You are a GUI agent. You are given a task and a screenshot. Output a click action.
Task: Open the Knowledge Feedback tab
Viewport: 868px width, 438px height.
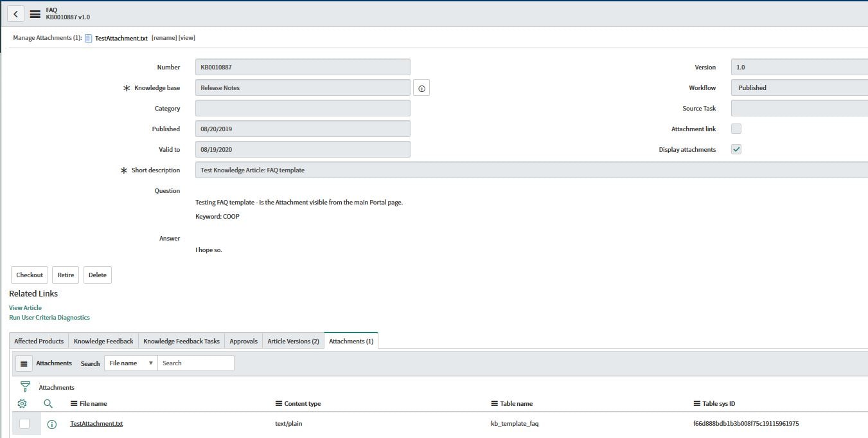click(x=103, y=341)
